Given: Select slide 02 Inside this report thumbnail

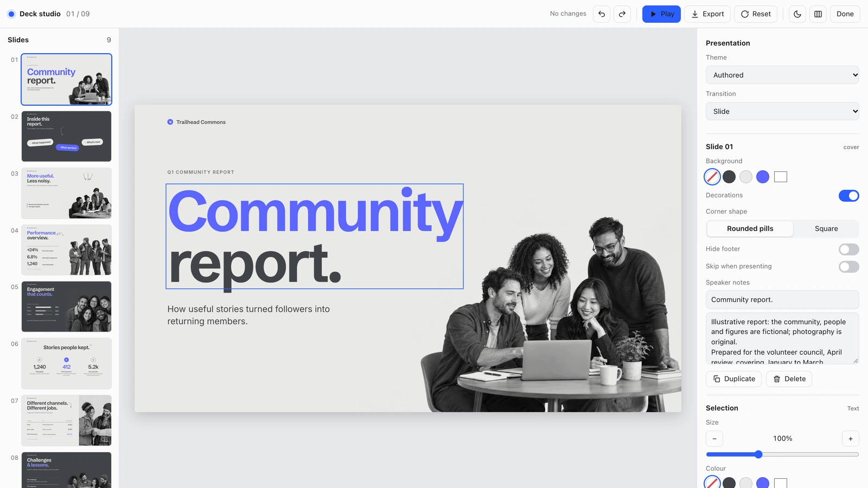Looking at the screenshot, I should [x=66, y=136].
